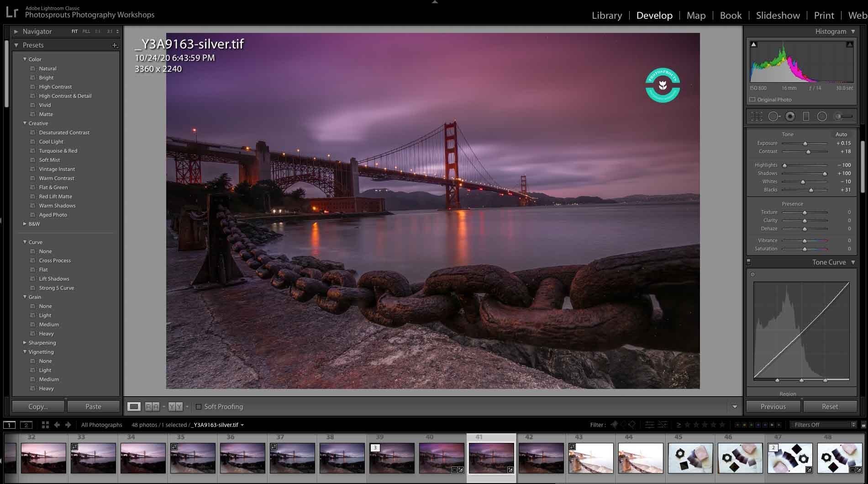868x484 pixels.
Task: Select second window display button 2
Action: tap(26, 425)
